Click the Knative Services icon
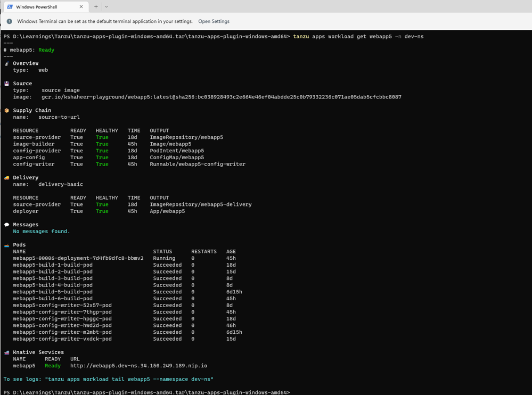The width and height of the screenshot is (532, 395). pos(7,352)
